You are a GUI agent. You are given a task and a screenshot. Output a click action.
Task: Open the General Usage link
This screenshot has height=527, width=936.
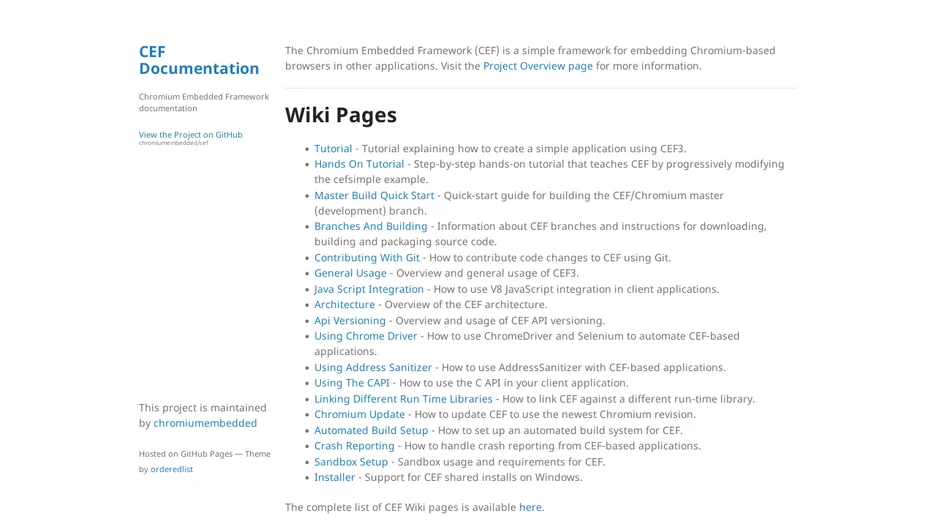pyautogui.click(x=350, y=273)
